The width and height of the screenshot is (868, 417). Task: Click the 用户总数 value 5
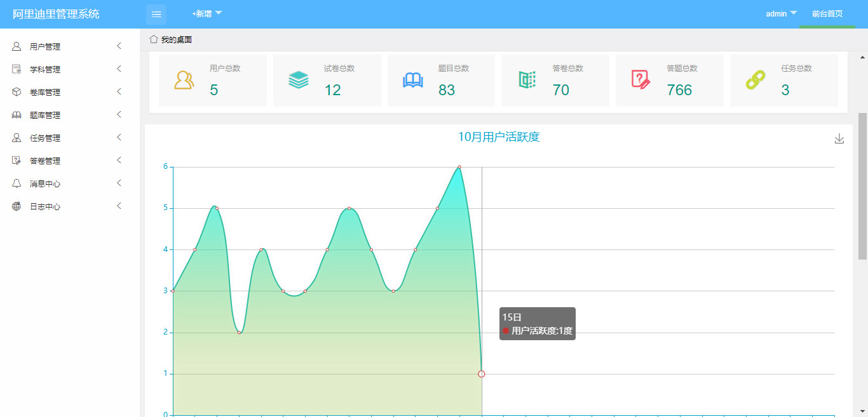[214, 90]
